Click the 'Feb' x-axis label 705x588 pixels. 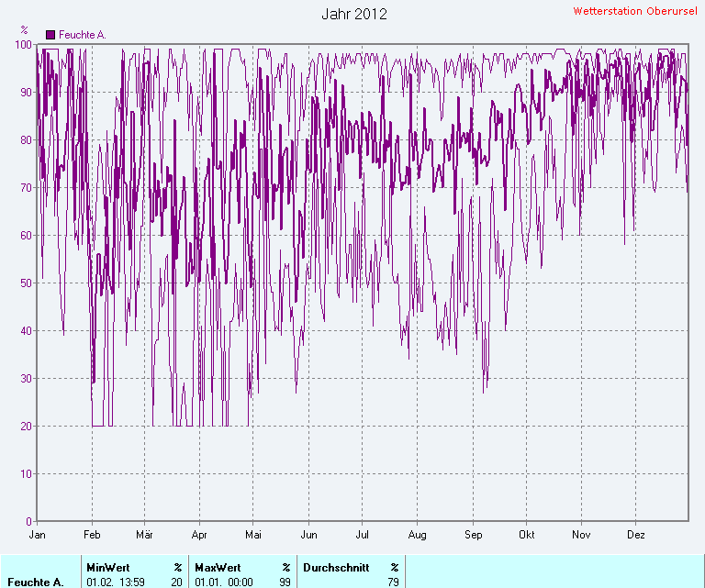pyautogui.click(x=92, y=535)
